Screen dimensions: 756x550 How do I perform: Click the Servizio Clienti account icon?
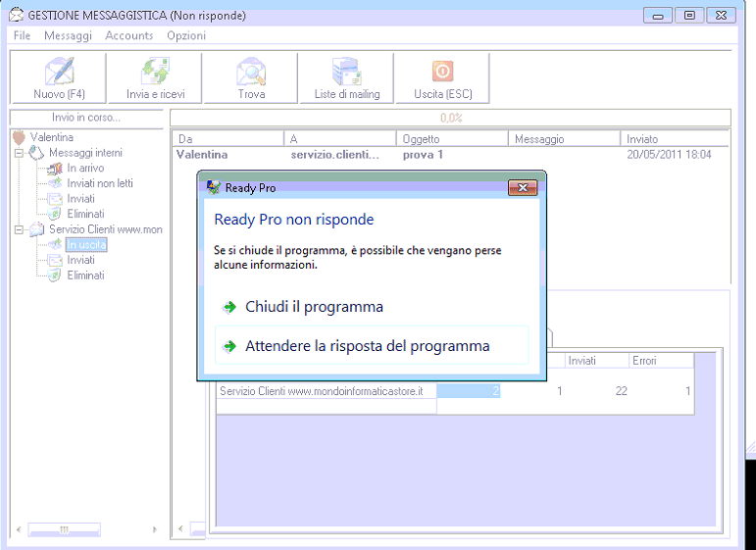coord(36,229)
